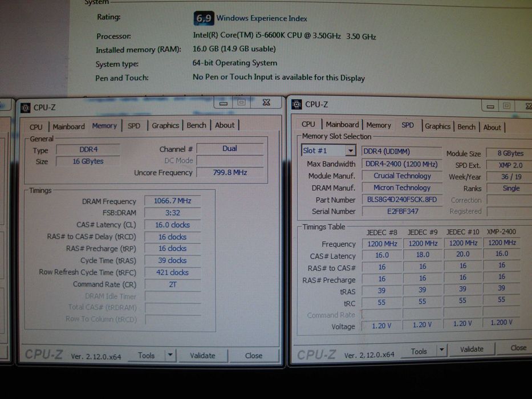Minimize the left CPU-Z window
The width and height of the screenshot is (532, 399).
click(x=224, y=103)
